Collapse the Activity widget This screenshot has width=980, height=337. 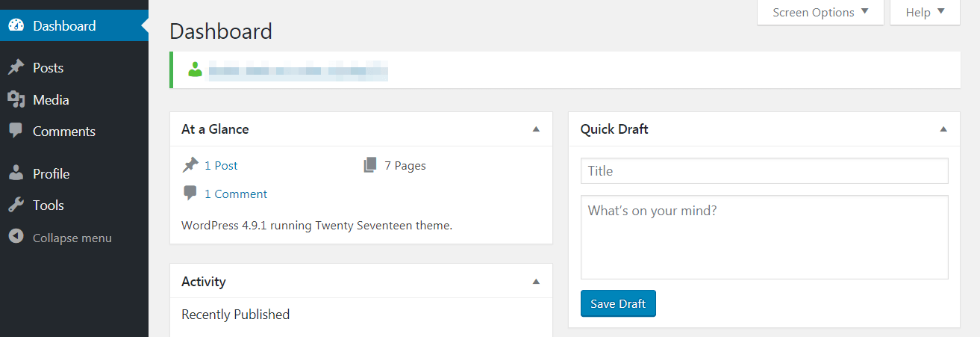tap(535, 281)
